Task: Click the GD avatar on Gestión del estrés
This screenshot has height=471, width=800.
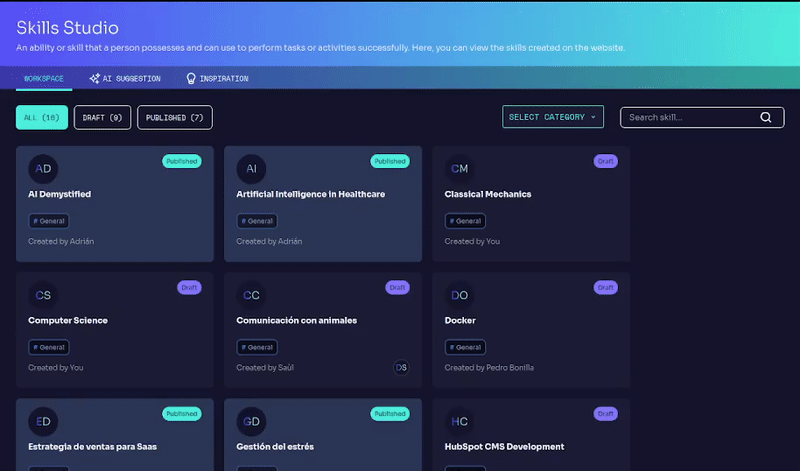Action: point(251,421)
